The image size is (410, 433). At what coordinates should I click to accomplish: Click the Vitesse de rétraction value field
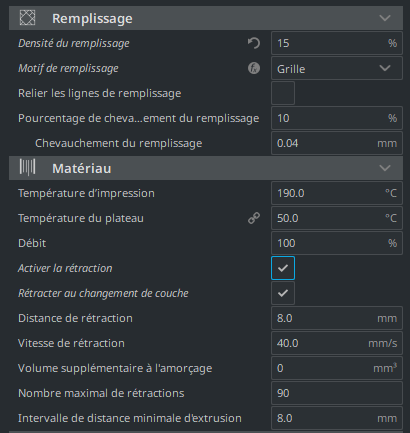(337, 343)
